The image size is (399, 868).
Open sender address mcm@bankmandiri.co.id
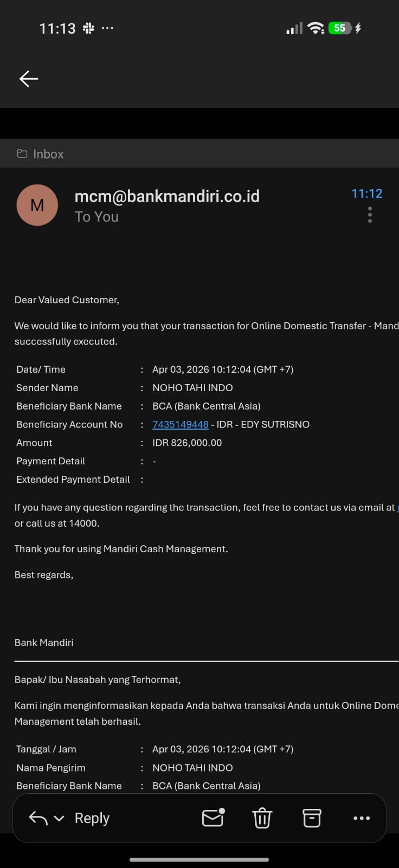point(167,196)
